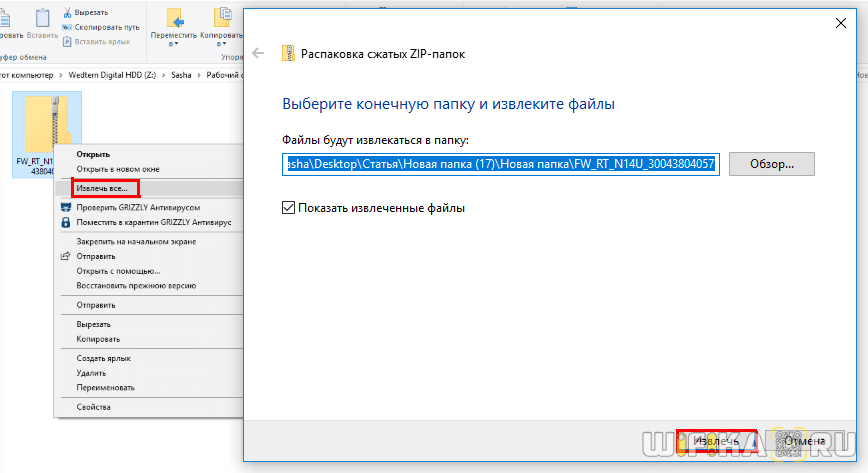
Task: Click the back arrow in extraction wizard
Action: click(x=258, y=53)
